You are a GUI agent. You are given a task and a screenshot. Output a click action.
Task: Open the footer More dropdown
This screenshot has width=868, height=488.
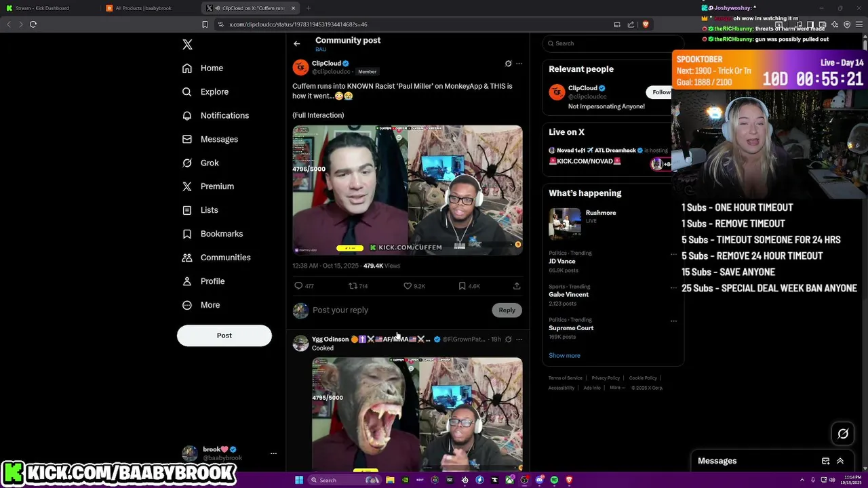coord(616,388)
